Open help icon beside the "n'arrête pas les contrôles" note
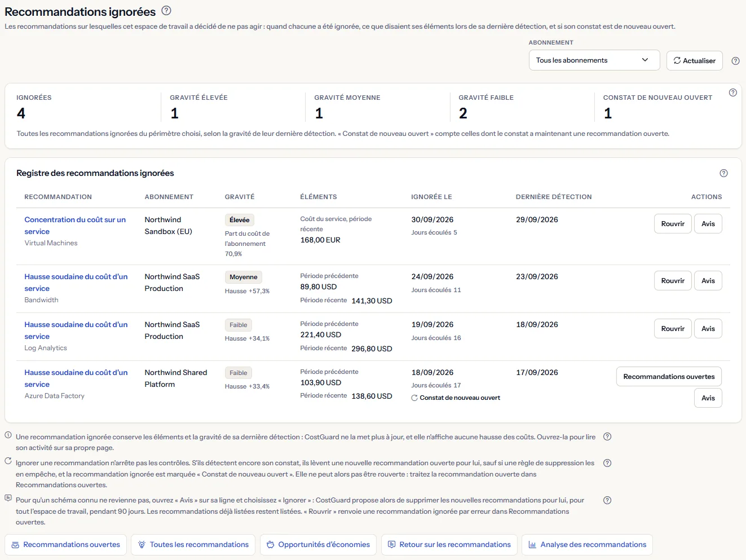The height and width of the screenshot is (560, 746). (607, 463)
